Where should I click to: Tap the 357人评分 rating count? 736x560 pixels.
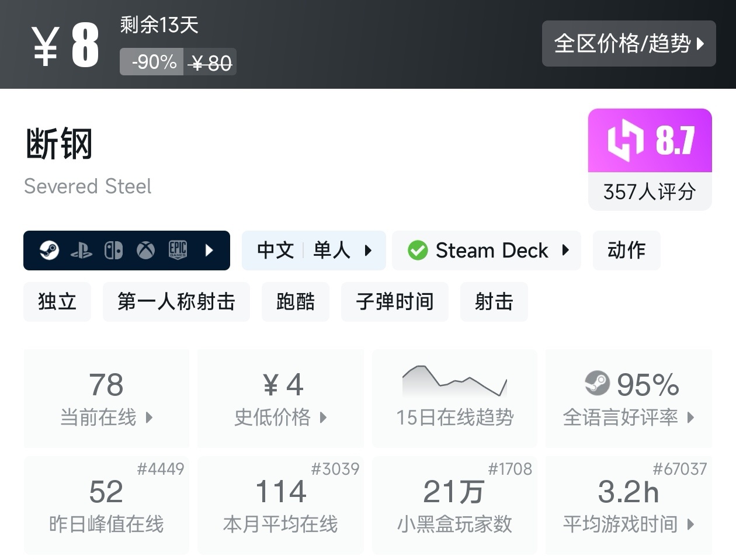coord(650,192)
